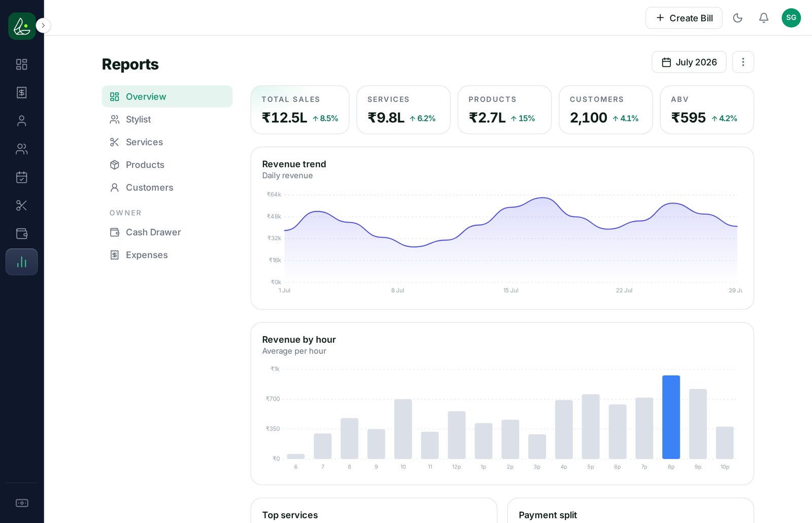Toggle dark mode with the moon icon
This screenshot has width=812, height=523.
(738, 18)
